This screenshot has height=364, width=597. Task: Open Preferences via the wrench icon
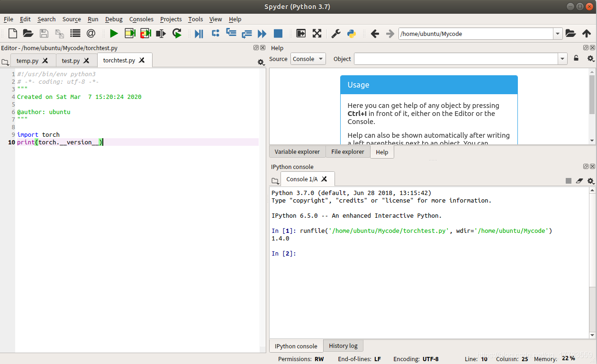[335, 34]
